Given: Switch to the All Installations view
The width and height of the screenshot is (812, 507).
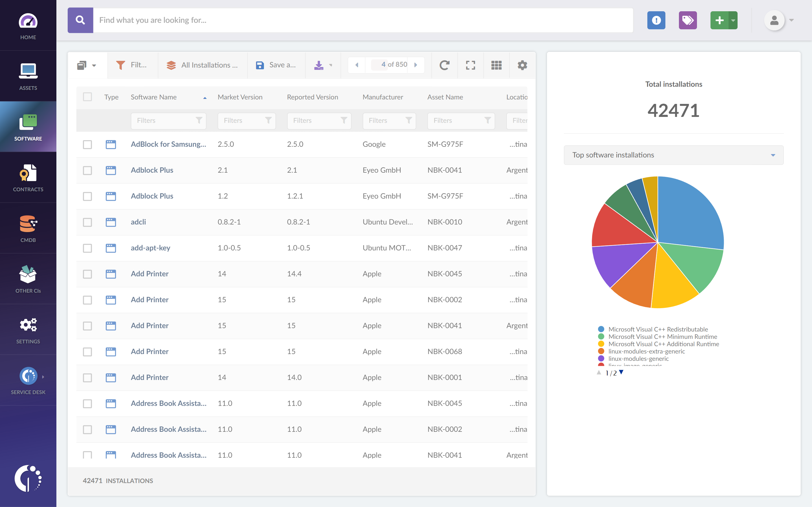Looking at the screenshot, I should click(x=203, y=65).
